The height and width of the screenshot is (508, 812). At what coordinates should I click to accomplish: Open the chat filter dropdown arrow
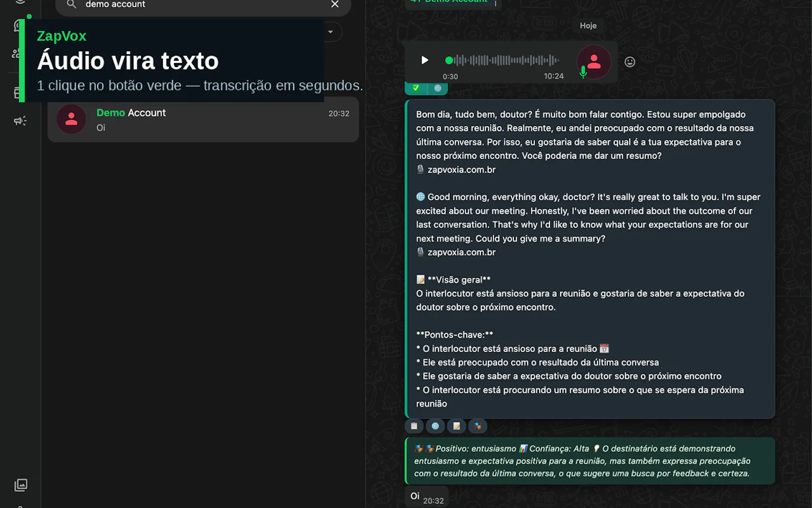tap(330, 32)
